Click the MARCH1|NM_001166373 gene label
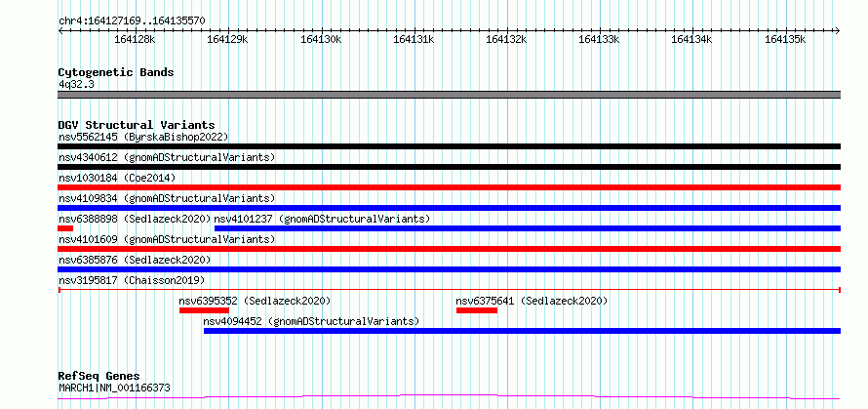The image size is (868, 409). 114,388
